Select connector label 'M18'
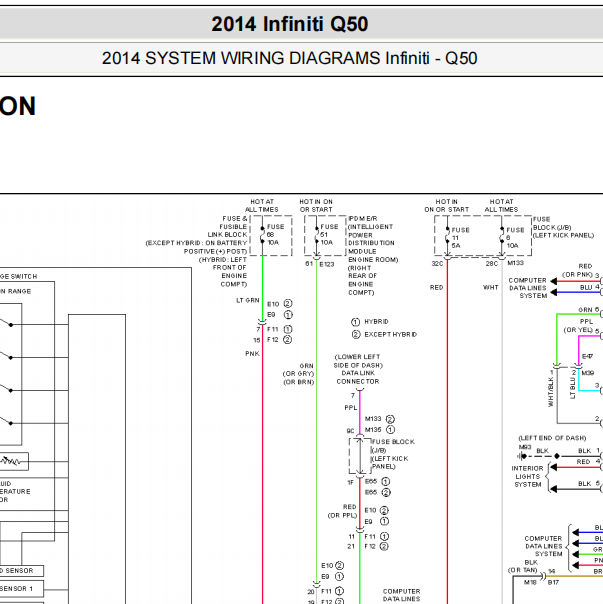603x604 pixels. pyautogui.click(x=530, y=582)
